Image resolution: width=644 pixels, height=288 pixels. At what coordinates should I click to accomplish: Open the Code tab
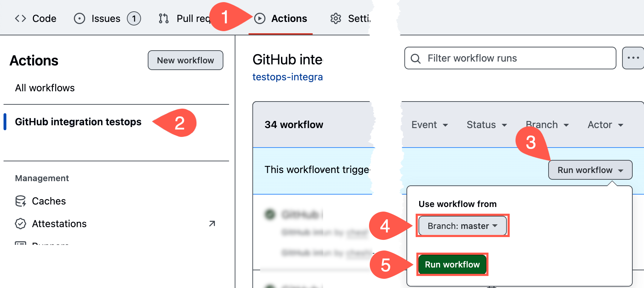pyautogui.click(x=36, y=18)
